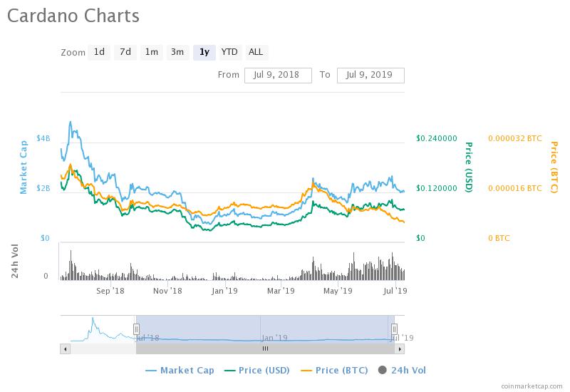
Task: Show ALL time range
Action: pos(256,52)
